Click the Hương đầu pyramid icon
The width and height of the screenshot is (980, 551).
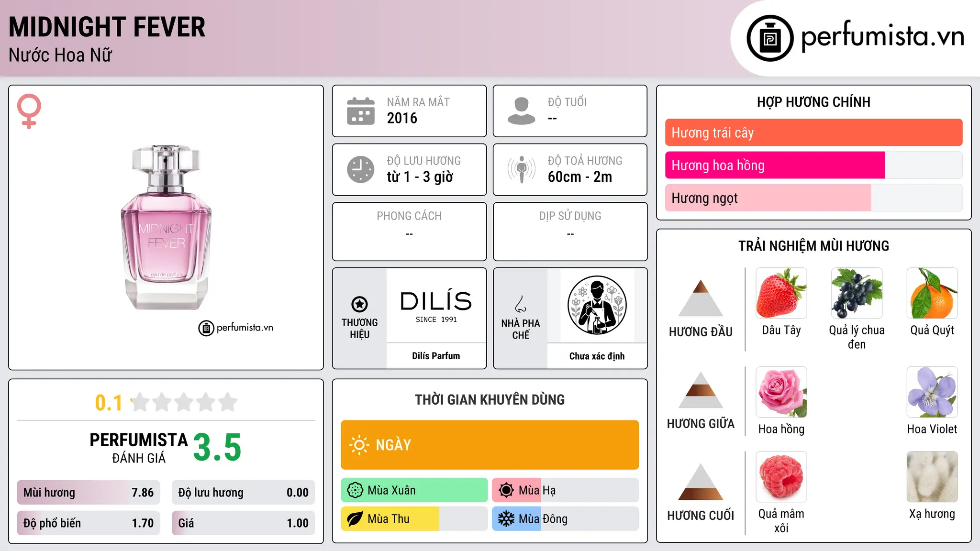point(701,298)
